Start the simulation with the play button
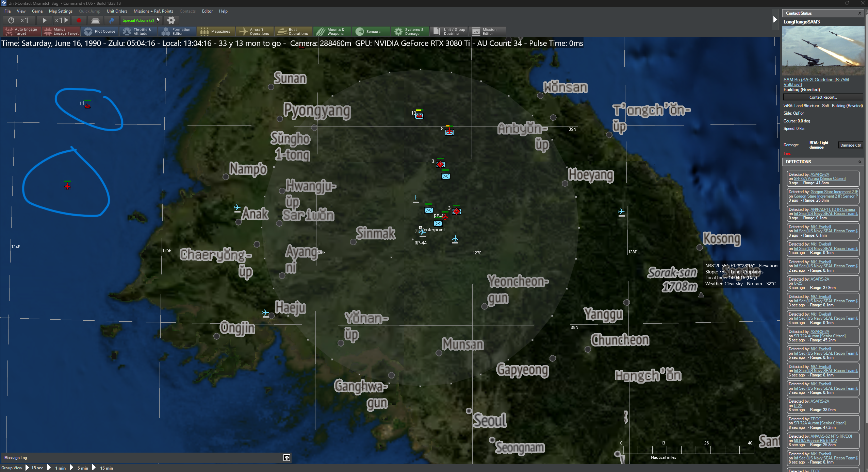868x472 pixels. (x=44, y=20)
